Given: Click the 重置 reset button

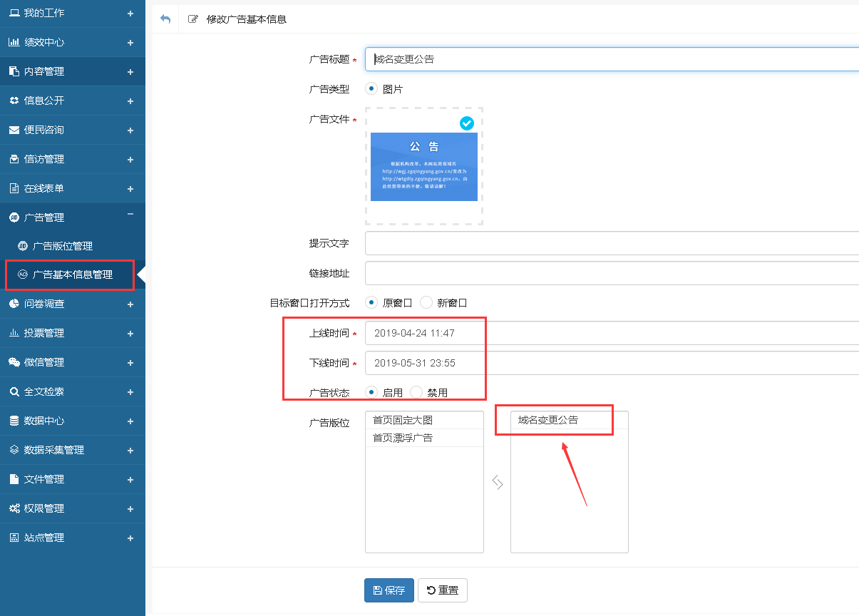Looking at the screenshot, I should point(442,590).
